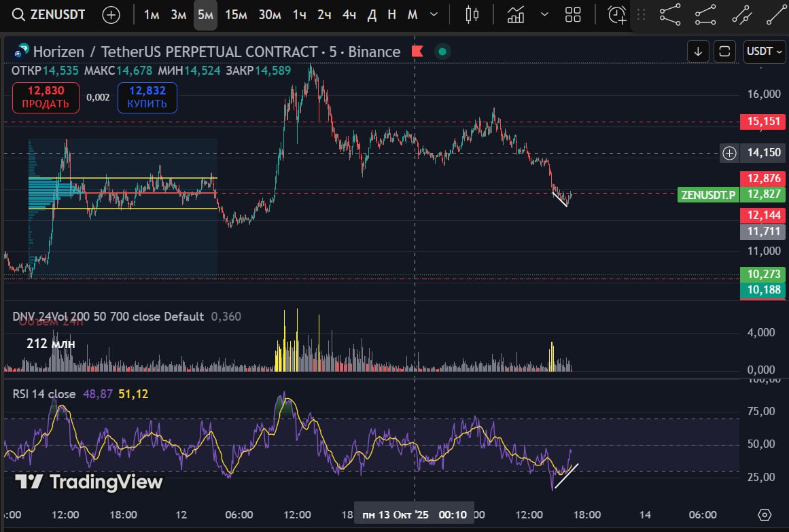Screen dimensions: 789x532
Task: Expand the timeframe list dropdown chevron
Action: 435,15
